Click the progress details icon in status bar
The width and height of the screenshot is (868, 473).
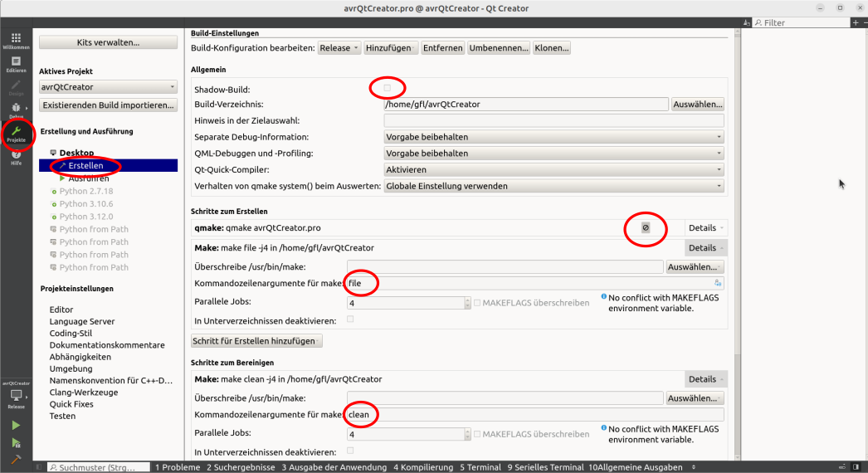[842, 467]
